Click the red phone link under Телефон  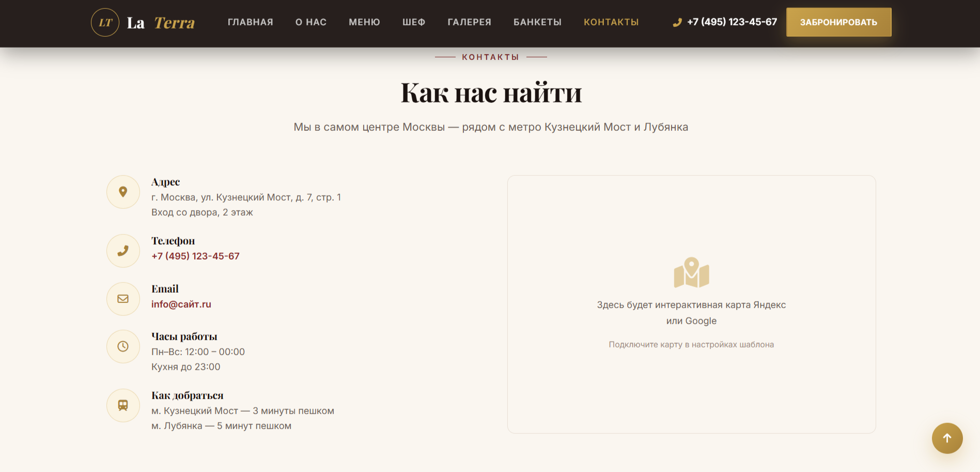pyautogui.click(x=195, y=256)
